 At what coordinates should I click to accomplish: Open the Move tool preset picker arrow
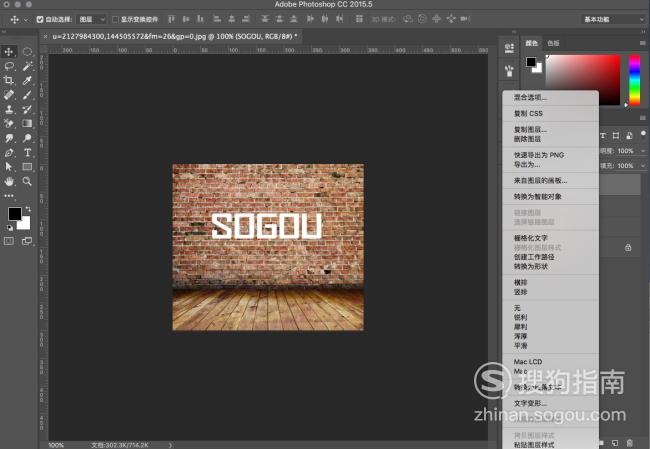26,19
